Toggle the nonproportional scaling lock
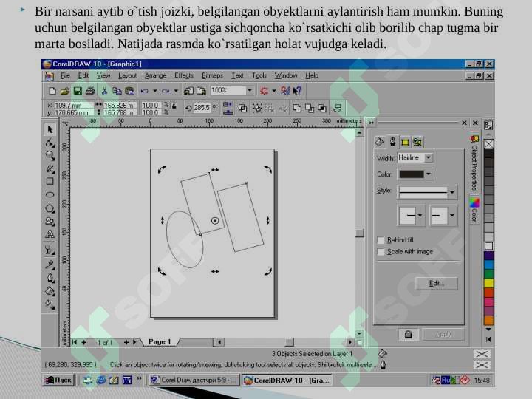The height and width of the screenshot is (399, 532). coord(174,106)
